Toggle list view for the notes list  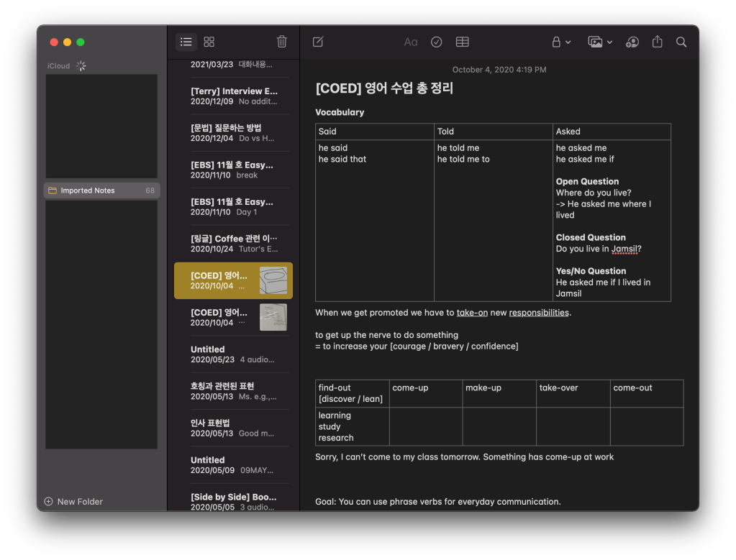click(186, 42)
